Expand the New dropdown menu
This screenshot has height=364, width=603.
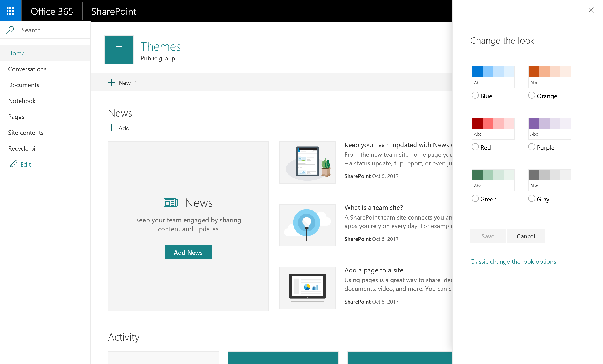click(x=137, y=83)
